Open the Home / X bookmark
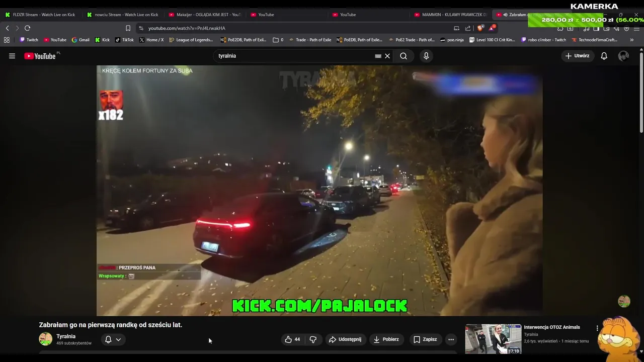The image size is (644, 362). pos(151,40)
